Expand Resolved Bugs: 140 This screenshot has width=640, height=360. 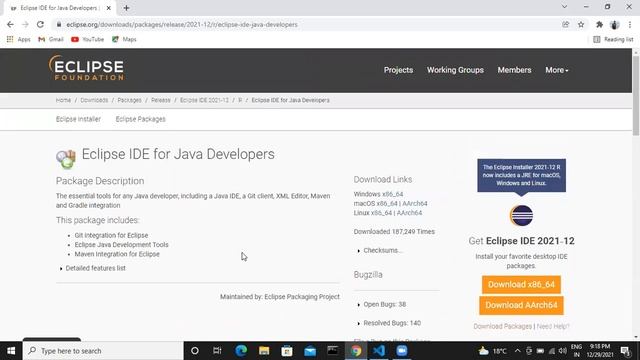pos(392,323)
